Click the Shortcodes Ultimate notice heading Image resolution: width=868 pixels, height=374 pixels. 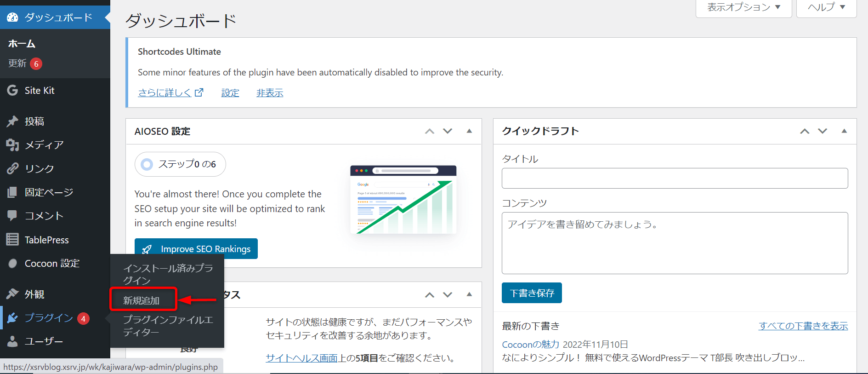(179, 52)
